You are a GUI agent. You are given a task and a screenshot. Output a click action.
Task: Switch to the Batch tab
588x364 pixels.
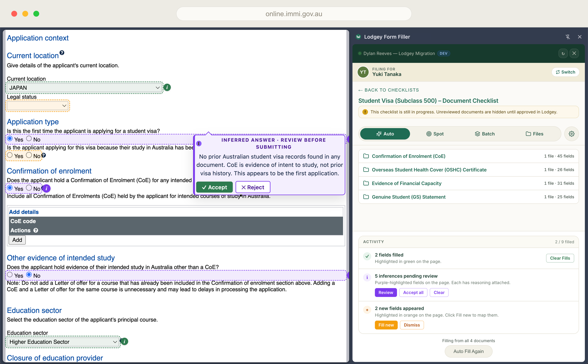[485, 134]
